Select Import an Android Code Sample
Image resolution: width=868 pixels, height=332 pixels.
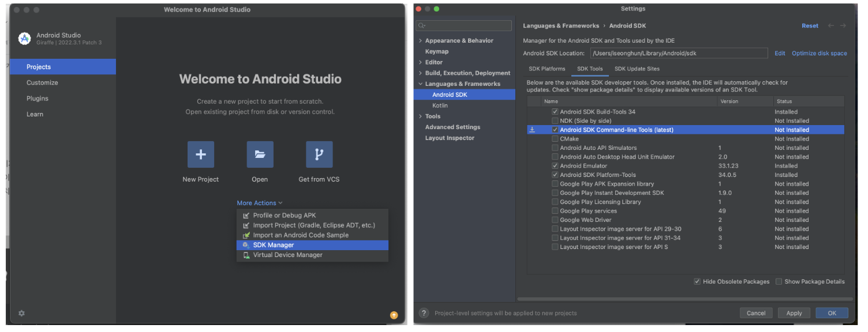coord(312,235)
